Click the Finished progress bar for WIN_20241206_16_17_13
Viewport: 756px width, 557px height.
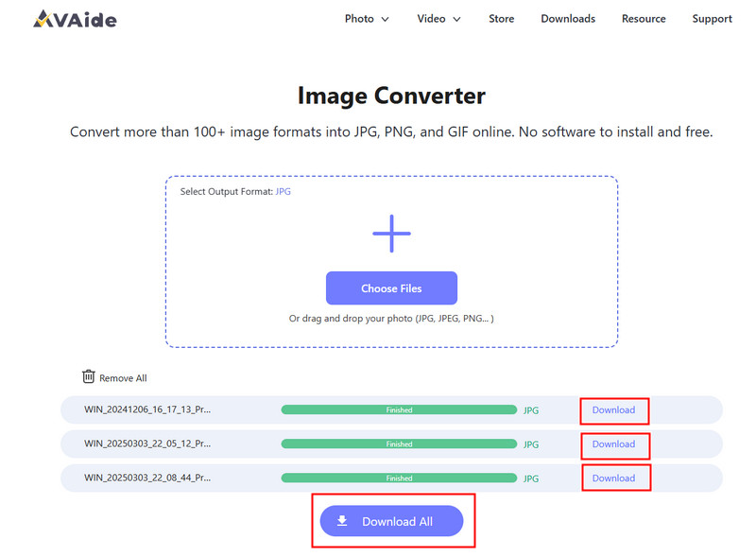(x=399, y=409)
